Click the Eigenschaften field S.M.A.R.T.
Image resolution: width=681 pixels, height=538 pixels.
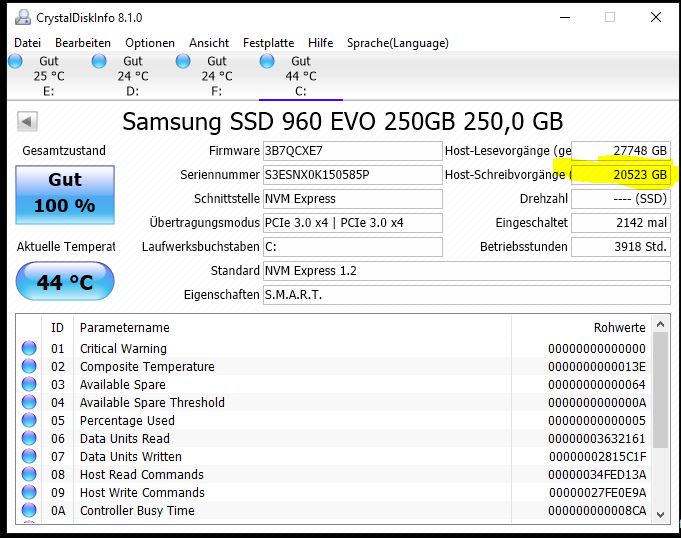pyautogui.click(x=467, y=295)
